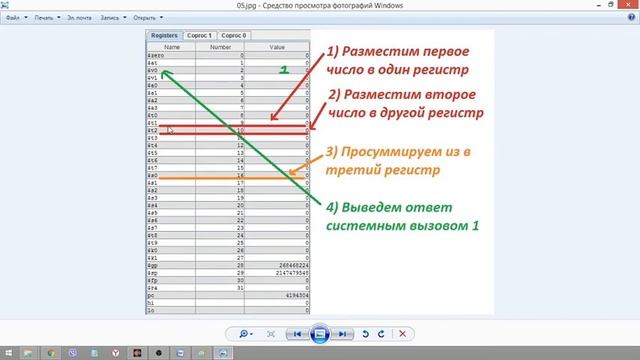This screenshot has height=360, width=640.
Task: Rotate the photo counterclockwise
Action: (365, 334)
